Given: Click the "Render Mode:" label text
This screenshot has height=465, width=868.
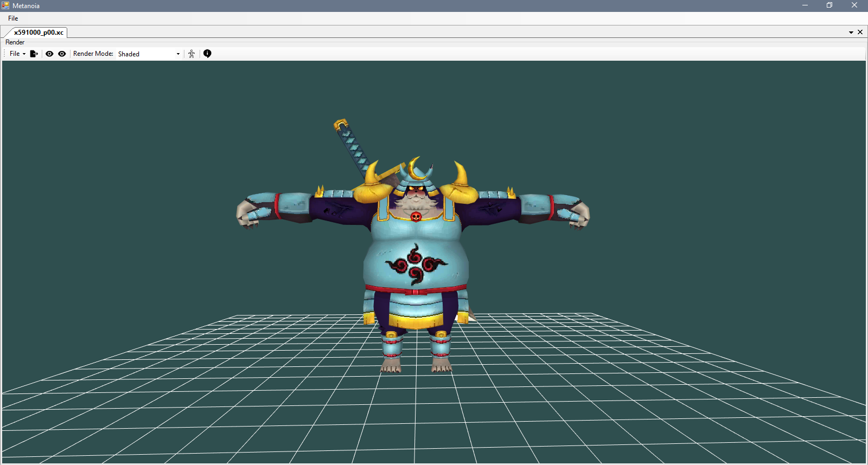Looking at the screenshot, I should click(93, 54).
